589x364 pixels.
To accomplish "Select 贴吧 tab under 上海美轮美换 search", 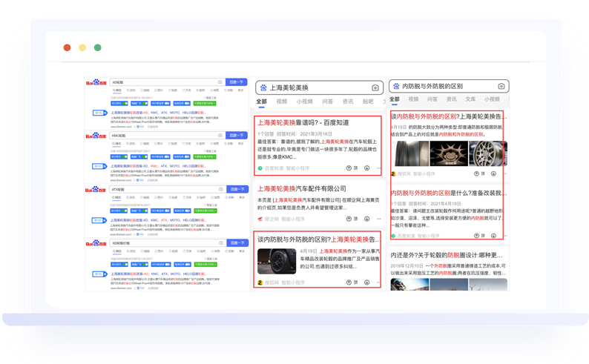I will (x=368, y=102).
